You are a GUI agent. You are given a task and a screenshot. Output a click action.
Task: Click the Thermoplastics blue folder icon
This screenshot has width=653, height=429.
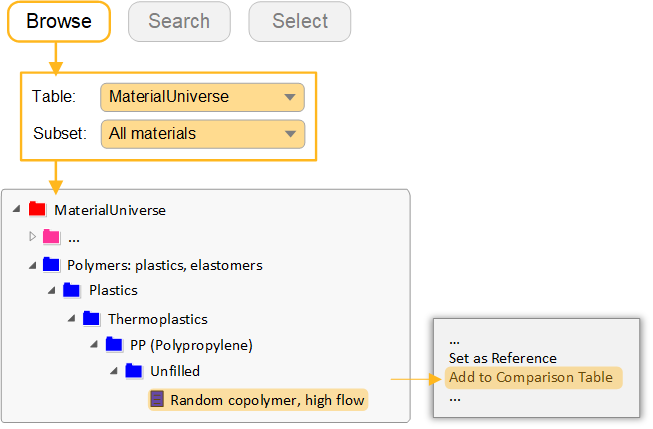pyautogui.click(x=92, y=319)
